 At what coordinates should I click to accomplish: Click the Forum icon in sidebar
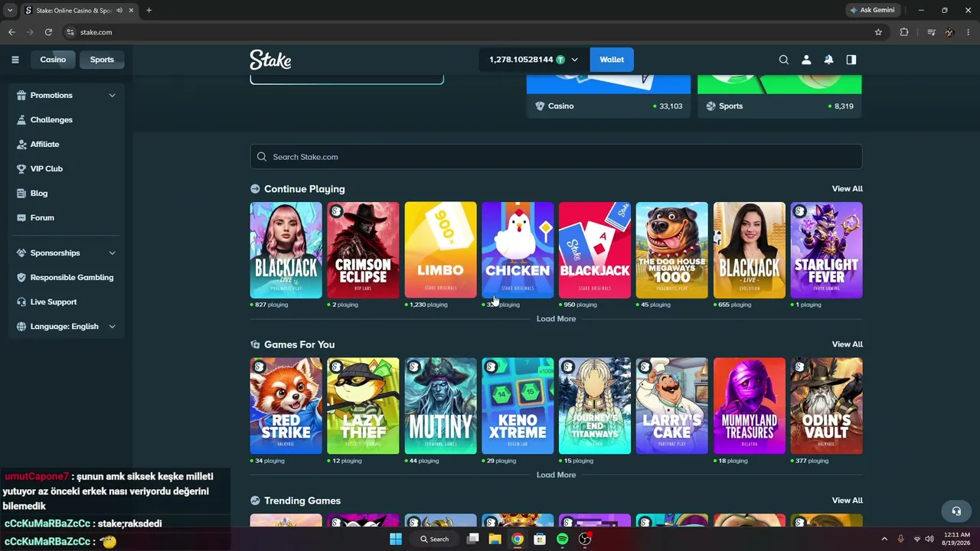coord(21,217)
